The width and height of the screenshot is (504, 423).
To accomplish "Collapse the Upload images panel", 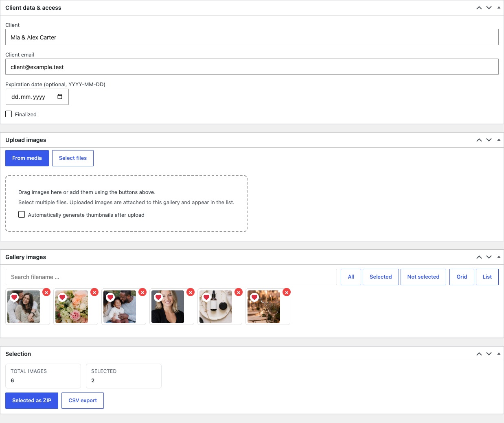I will (x=499, y=140).
